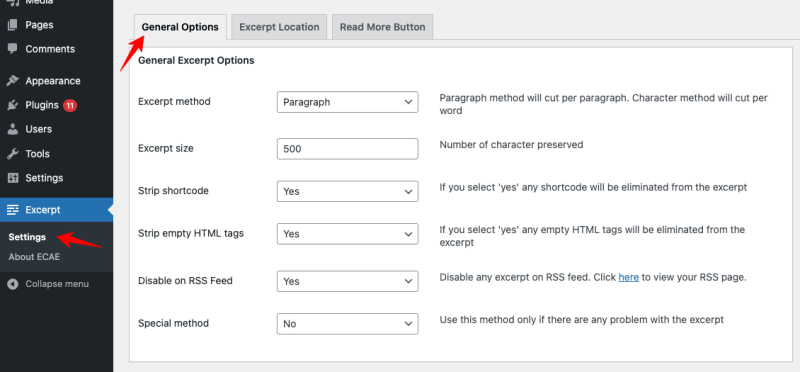Click the Excerpt menu icon

click(x=13, y=210)
